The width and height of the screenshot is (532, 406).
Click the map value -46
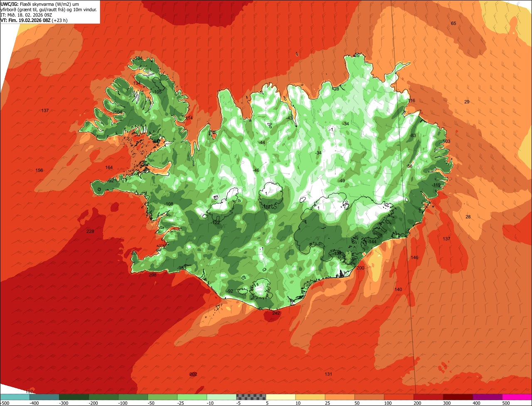256,171
